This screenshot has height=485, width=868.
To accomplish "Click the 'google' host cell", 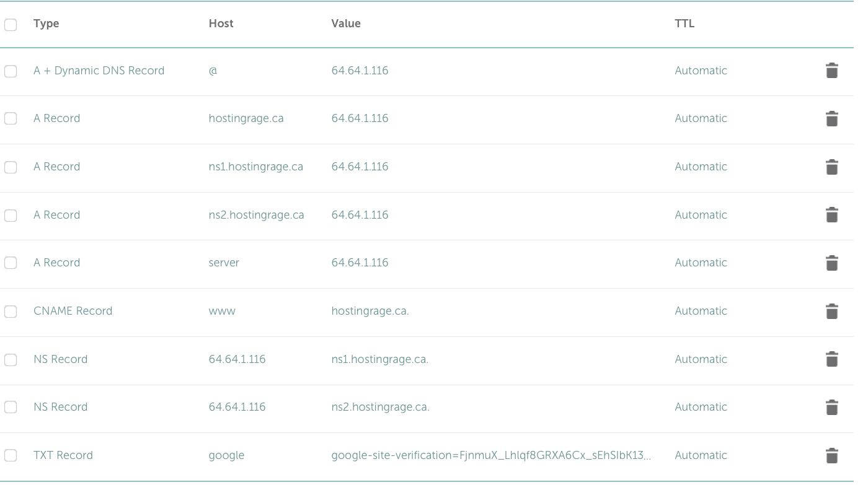I will coord(227,455).
